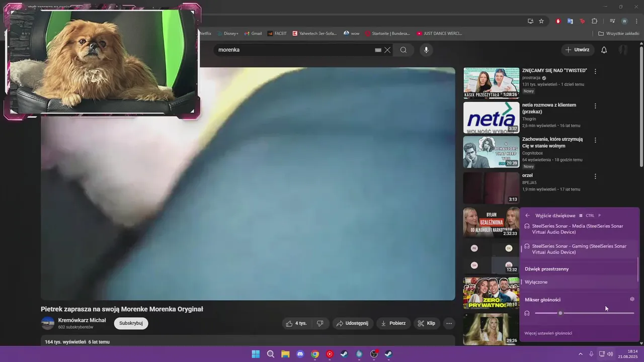Open taskbar search magnifier

tap(271, 354)
